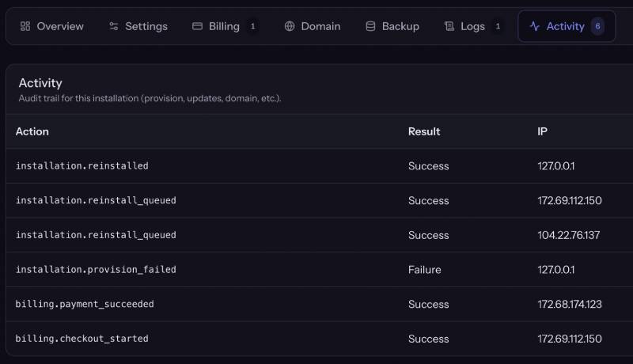
Task: Click the Activity pulse icon
Action: [x=535, y=26]
